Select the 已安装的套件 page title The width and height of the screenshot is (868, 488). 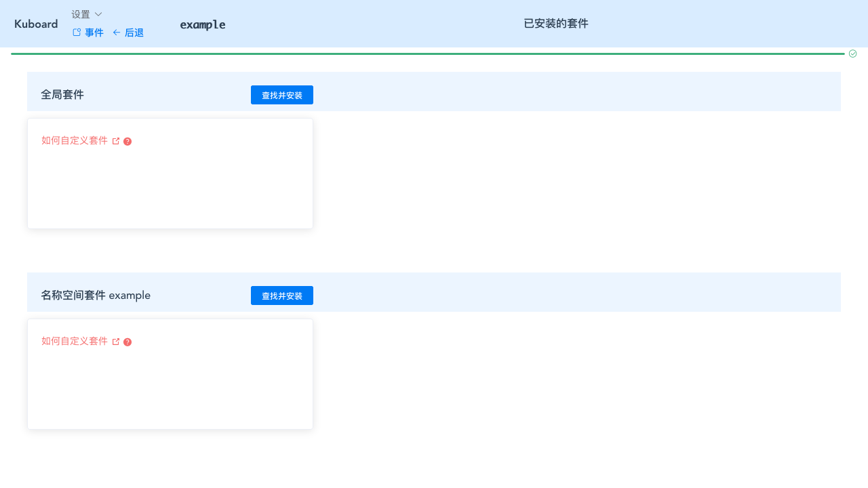pos(556,24)
